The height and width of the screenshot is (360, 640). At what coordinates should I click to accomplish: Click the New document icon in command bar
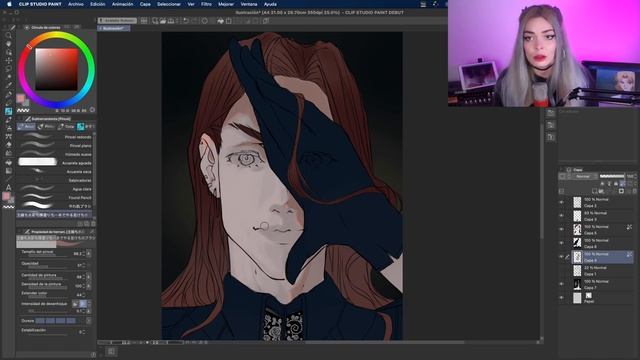[155, 21]
